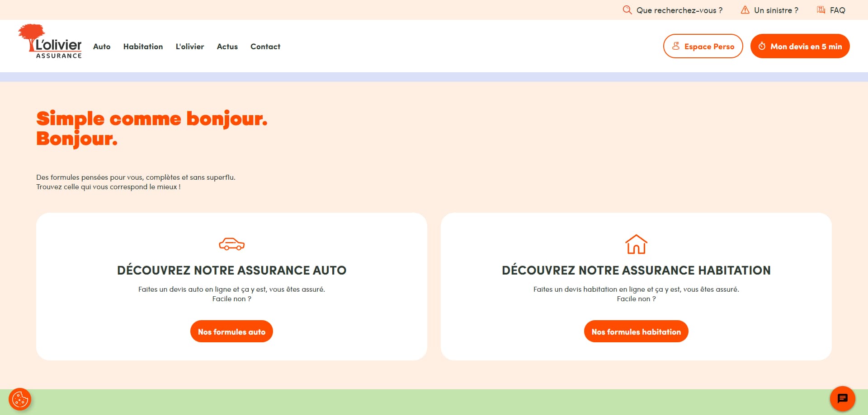Click the Espace Perso button
Viewport: 868px width, 415px height.
click(x=703, y=46)
